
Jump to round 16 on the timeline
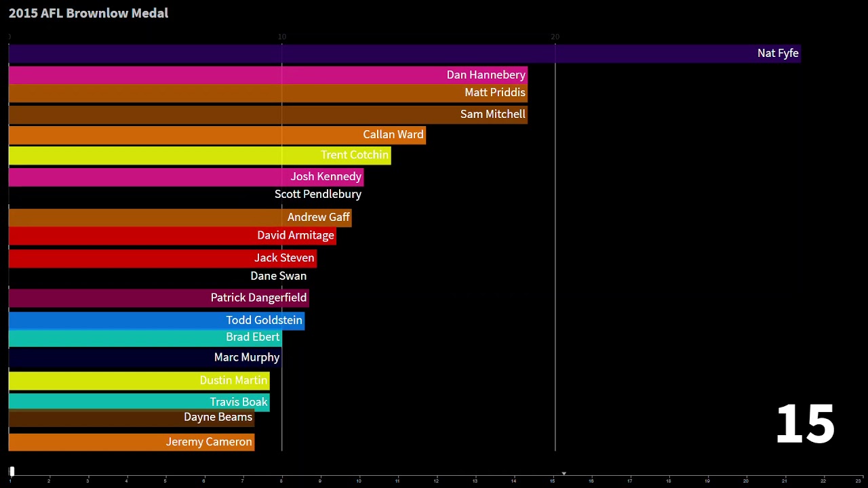pyautogui.click(x=591, y=481)
